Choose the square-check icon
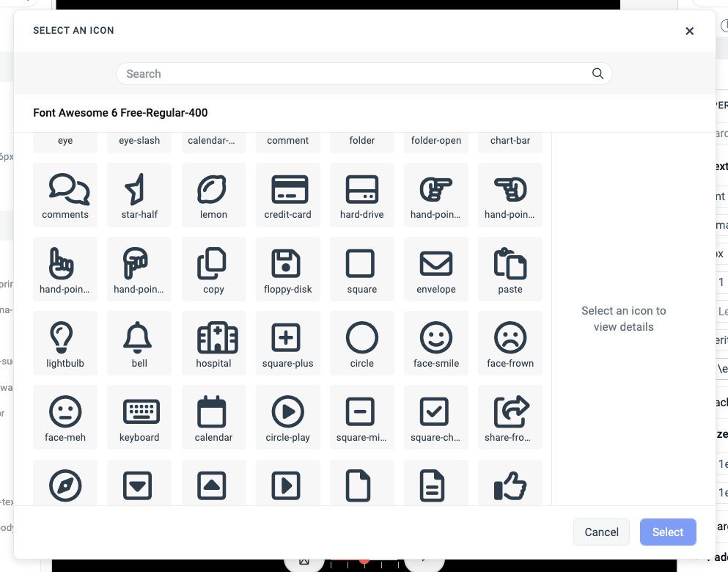Viewport: 728px width, 572px height. pyautogui.click(x=436, y=417)
